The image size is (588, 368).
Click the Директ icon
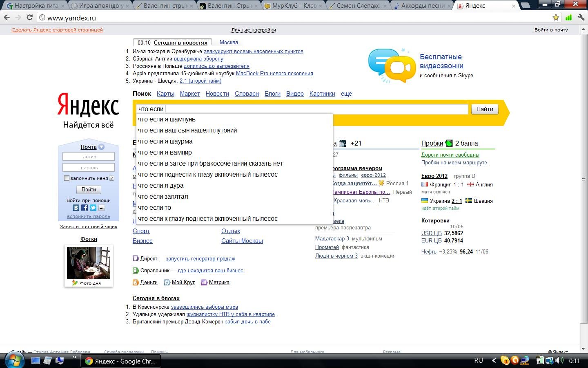pyautogui.click(x=136, y=258)
